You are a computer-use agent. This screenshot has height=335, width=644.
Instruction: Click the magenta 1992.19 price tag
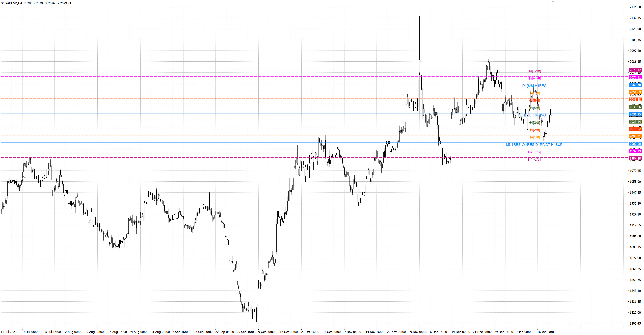click(635, 151)
